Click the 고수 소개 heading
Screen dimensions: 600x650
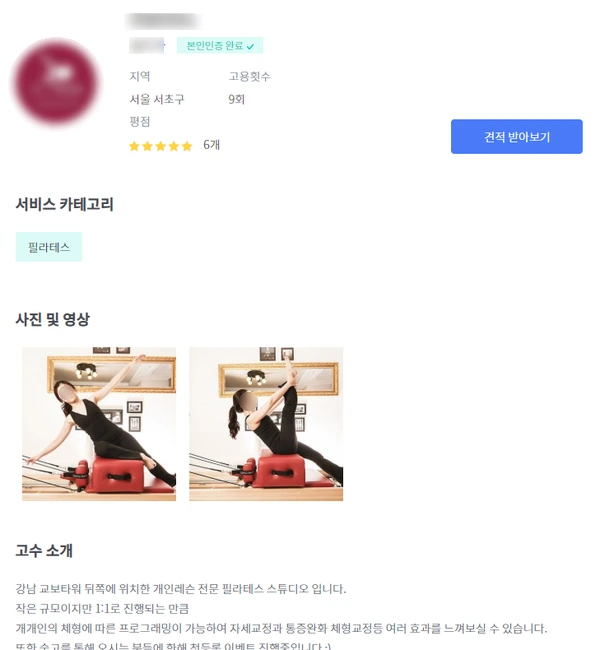coord(44,551)
